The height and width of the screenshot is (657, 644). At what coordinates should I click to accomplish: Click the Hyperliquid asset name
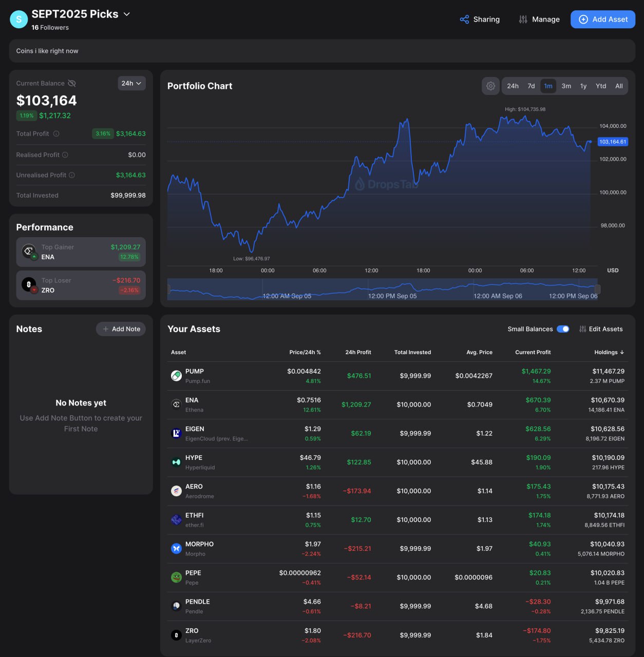tap(200, 468)
